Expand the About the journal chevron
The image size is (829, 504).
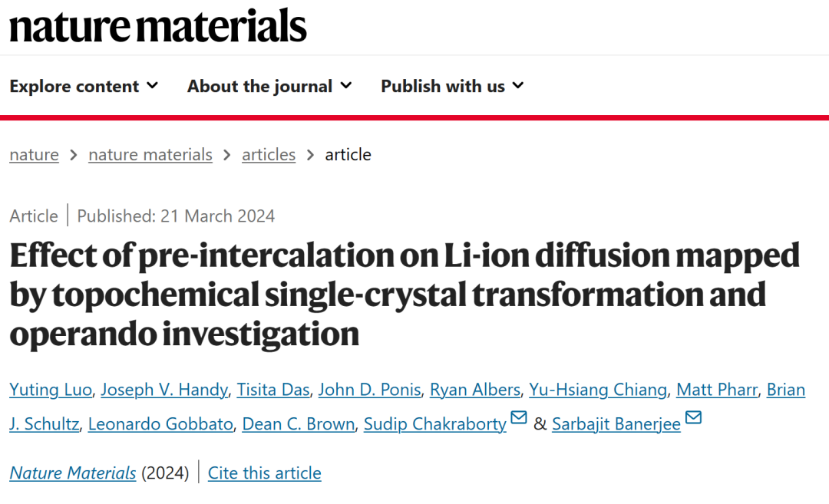coord(345,86)
